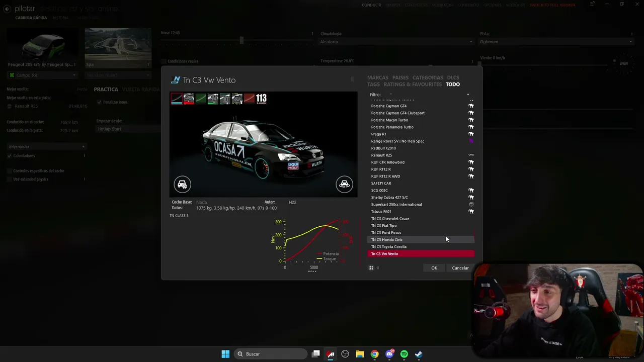Select Renault R25 in the car list
644x362 pixels.
(x=422, y=155)
